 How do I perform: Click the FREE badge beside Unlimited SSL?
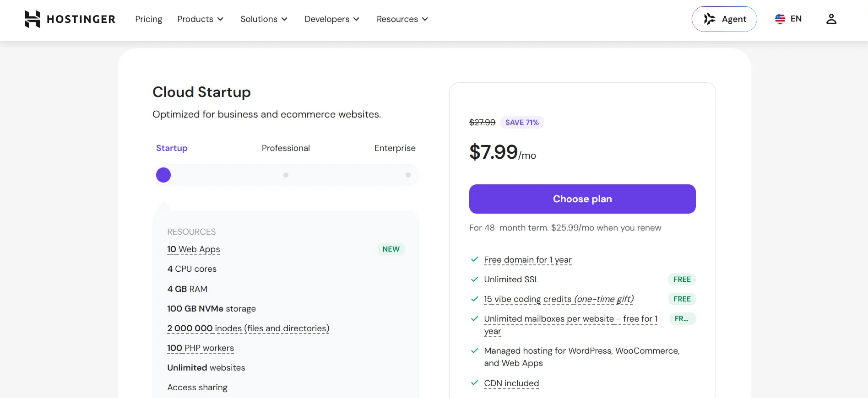(x=682, y=280)
